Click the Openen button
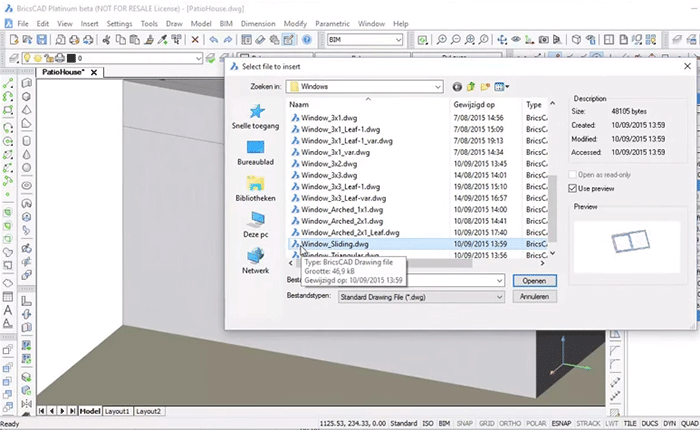 534,281
